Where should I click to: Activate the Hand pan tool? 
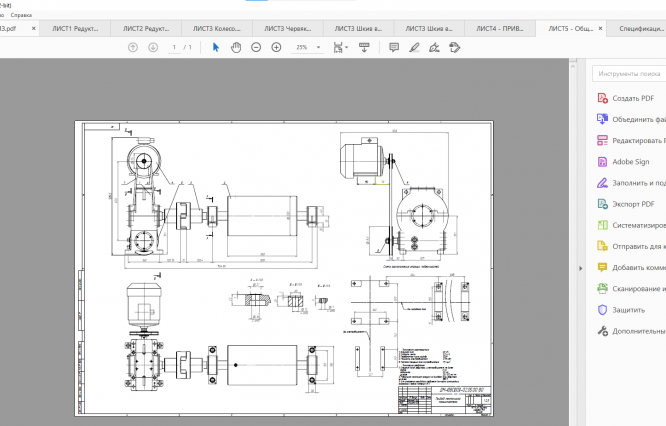[x=236, y=47]
